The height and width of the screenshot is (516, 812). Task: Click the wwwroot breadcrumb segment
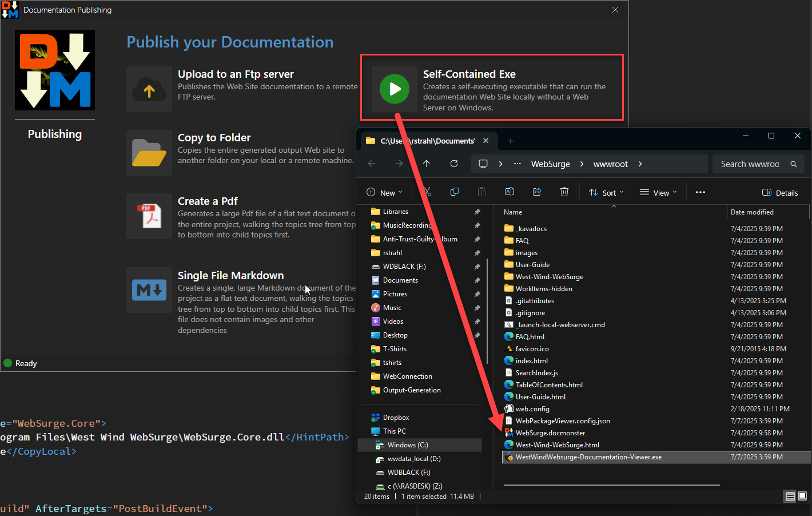point(611,164)
